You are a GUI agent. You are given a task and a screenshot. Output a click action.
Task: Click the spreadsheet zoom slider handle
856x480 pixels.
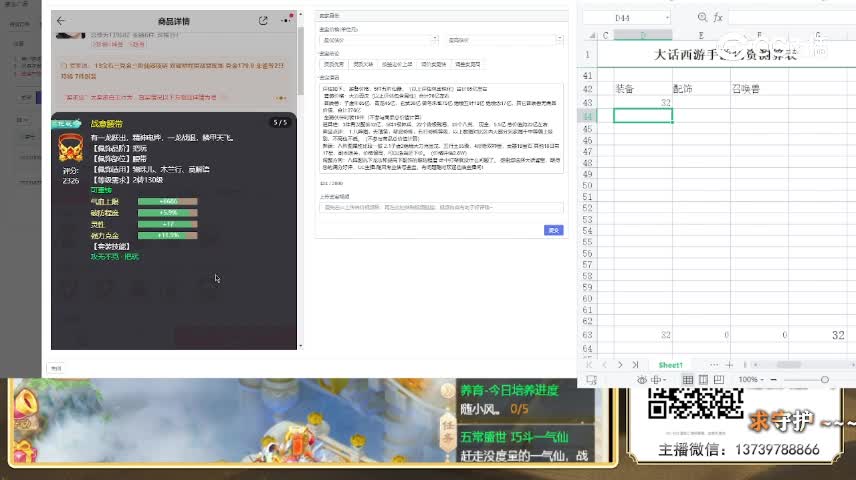coord(825,380)
